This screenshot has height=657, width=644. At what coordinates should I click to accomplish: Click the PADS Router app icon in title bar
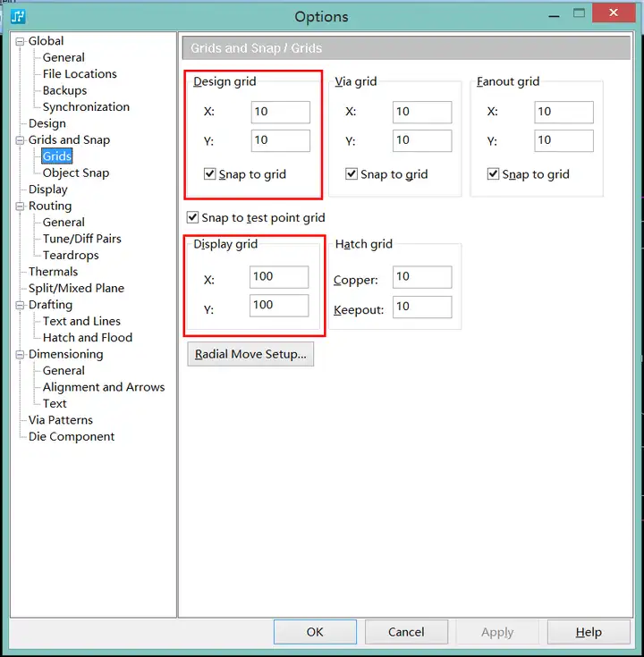click(x=18, y=17)
